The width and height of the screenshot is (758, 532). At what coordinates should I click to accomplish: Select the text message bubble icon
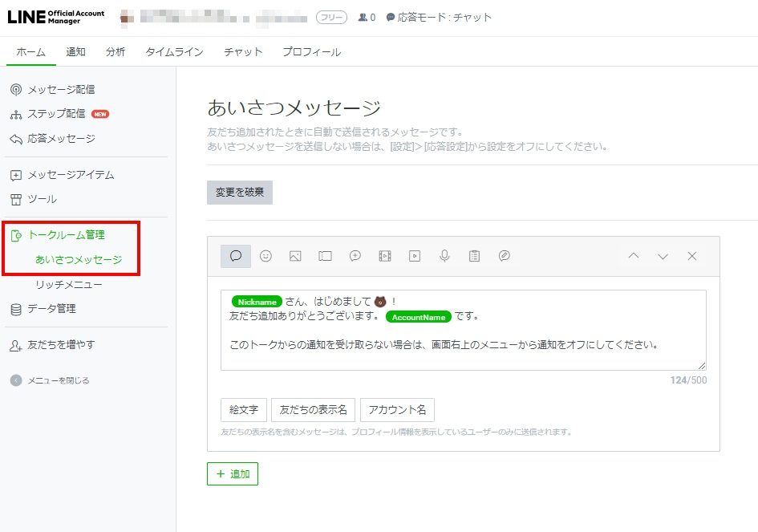tap(236, 256)
